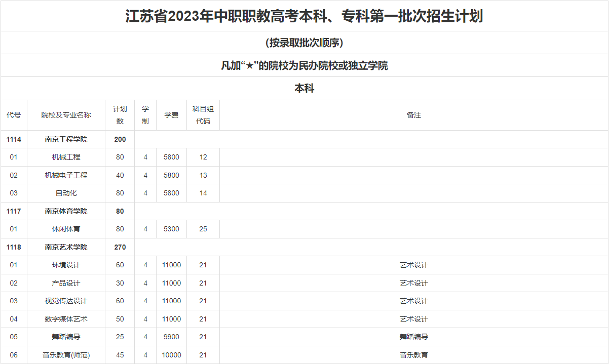Click tuition 11000 in 视觉传达设计 row
Viewport: 609px width, 364px height.
171,301
